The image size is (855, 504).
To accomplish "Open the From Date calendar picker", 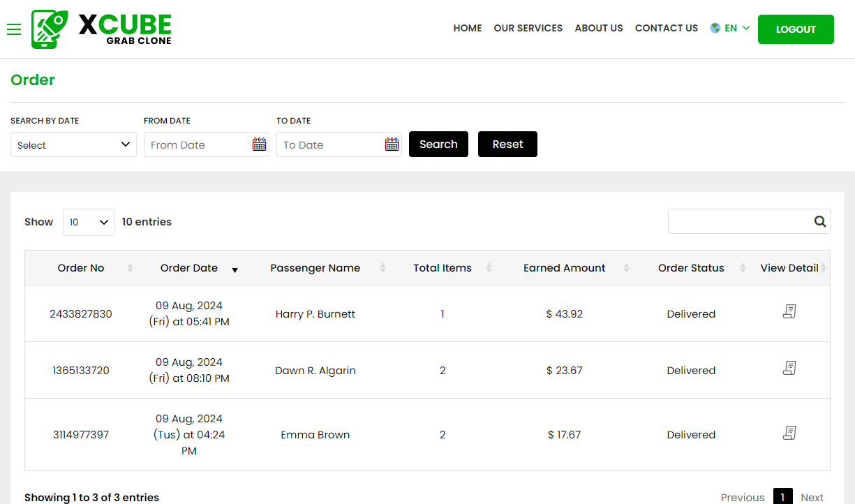I will tap(259, 144).
